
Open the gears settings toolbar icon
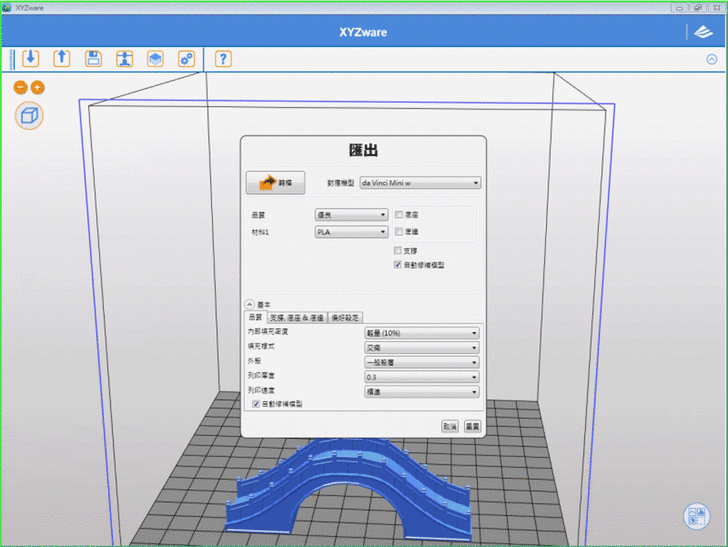[186, 58]
